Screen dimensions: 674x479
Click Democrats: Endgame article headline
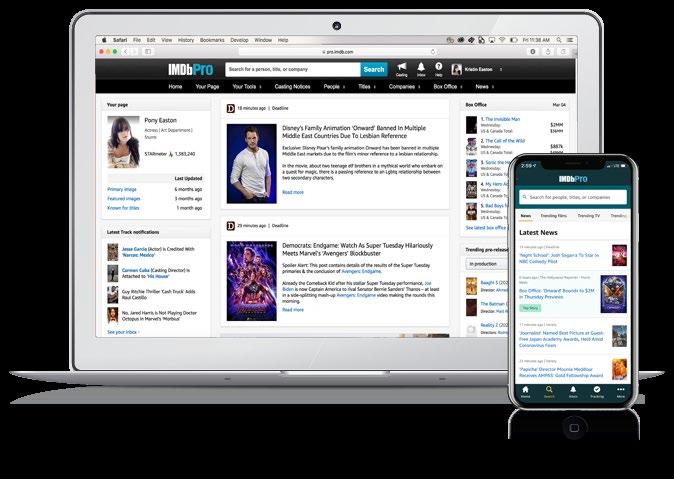[x=357, y=249]
